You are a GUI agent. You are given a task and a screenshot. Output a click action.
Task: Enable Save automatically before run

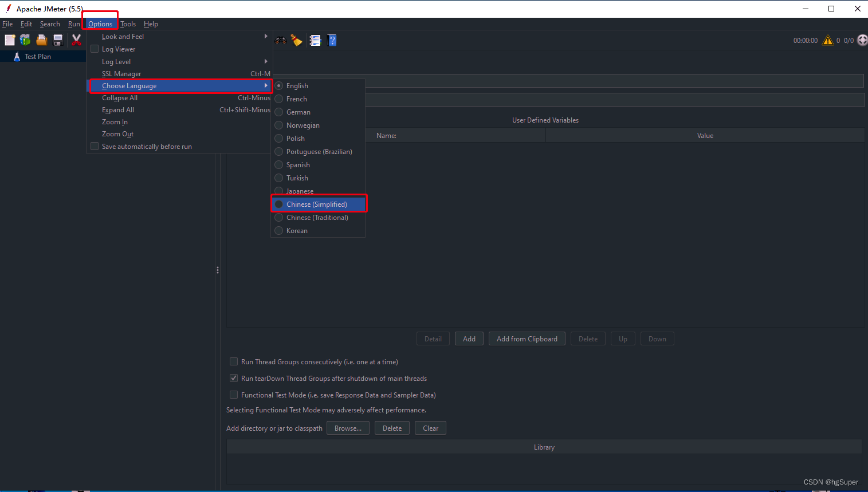tap(95, 147)
